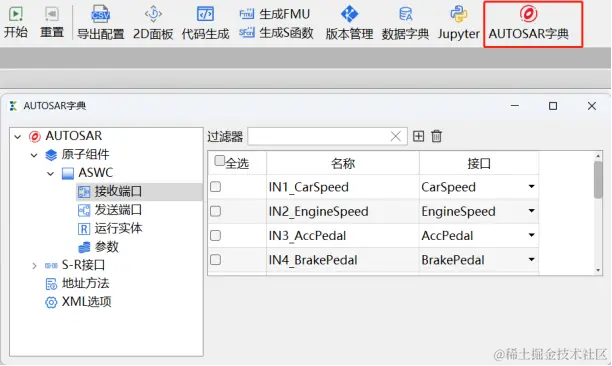The image size is (612, 366).
Task: Click the 名称 column header
Action: click(343, 163)
